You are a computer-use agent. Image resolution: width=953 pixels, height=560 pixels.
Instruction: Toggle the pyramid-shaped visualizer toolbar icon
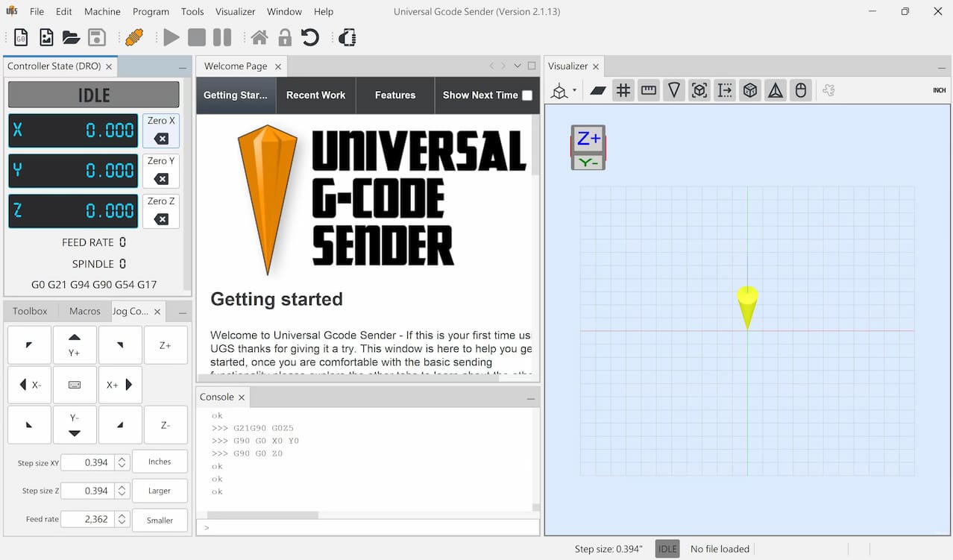point(776,90)
